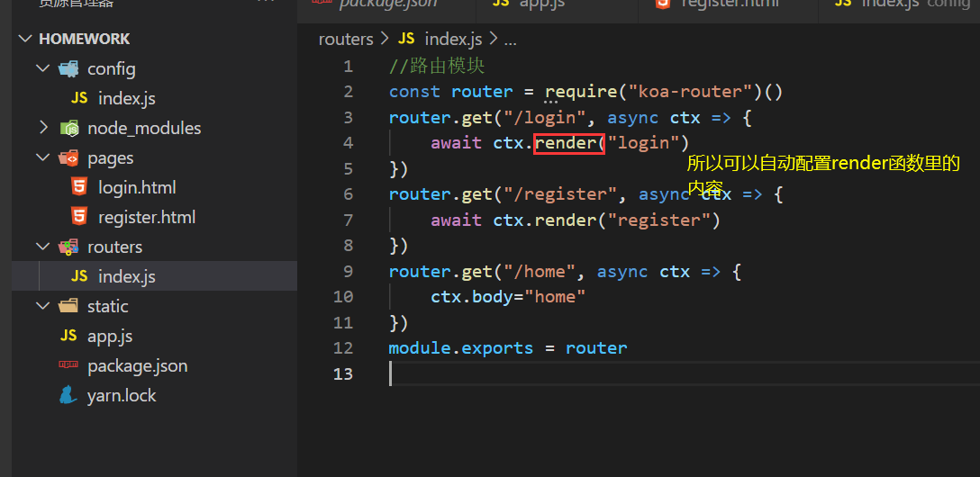Screen dimensions: 980x477
Task: Click the HOMEWORK workspace title
Action: [85, 39]
